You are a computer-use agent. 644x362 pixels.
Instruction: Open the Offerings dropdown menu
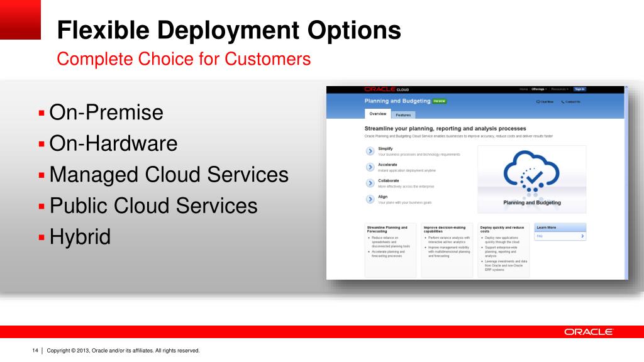539,89
